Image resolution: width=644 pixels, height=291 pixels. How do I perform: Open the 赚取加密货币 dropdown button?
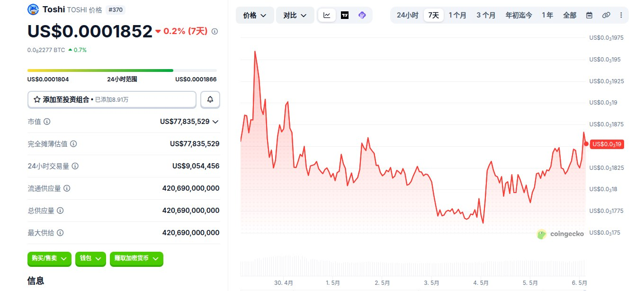pyautogui.click(x=136, y=258)
